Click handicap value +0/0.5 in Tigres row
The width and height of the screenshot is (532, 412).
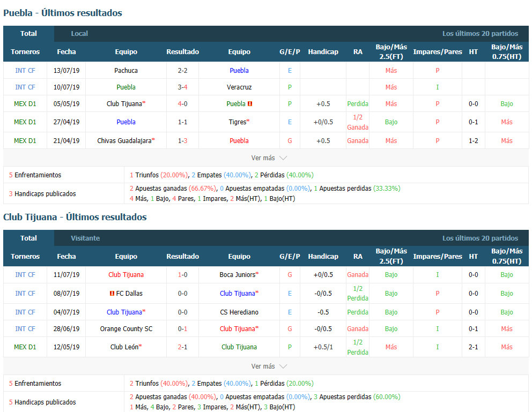coord(323,122)
